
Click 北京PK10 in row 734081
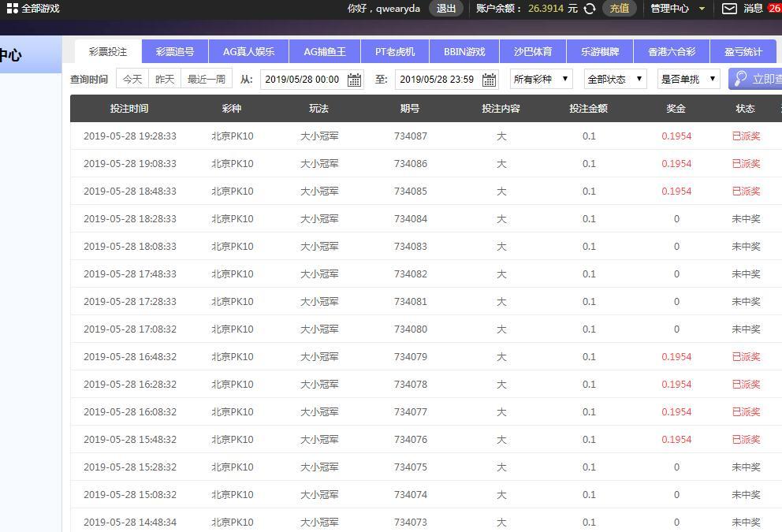233,301
